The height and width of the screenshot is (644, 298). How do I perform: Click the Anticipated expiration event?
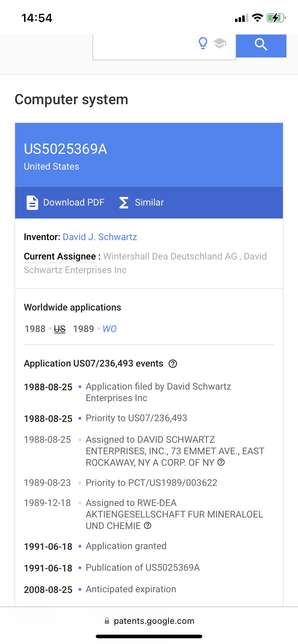click(x=131, y=589)
